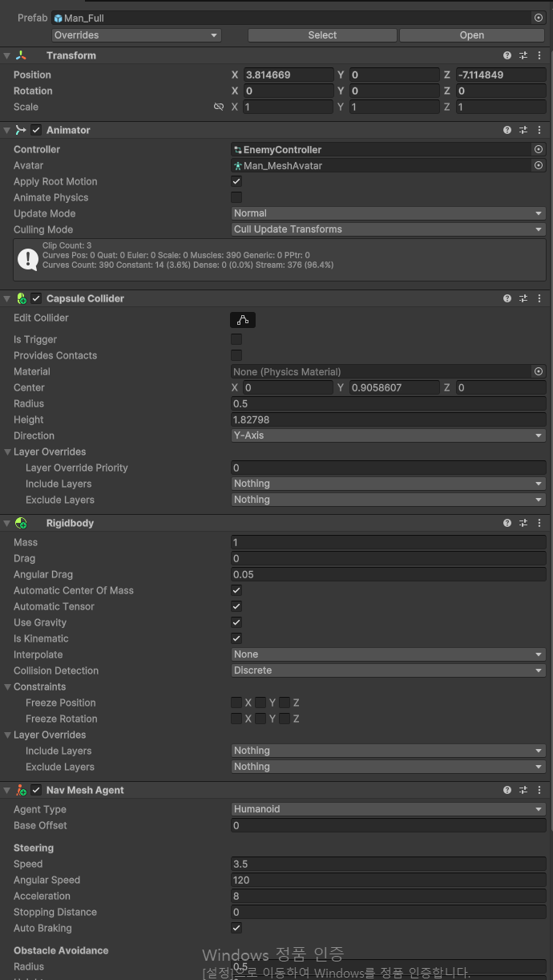Open Nav Mesh Agent more options menu

(x=539, y=790)
